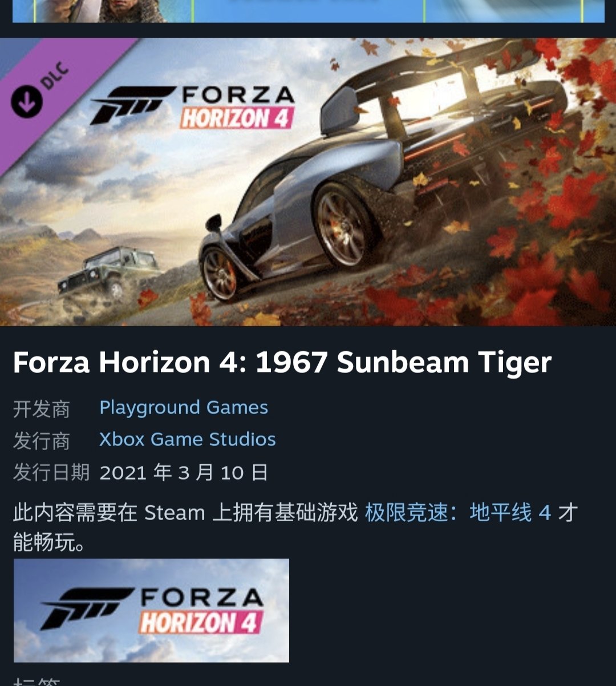Image resolution: width=616 pixels, height=686 pixels.
Task: Click the HORIZON 4 badge in small thumbnail
Action: click(201, 622)
